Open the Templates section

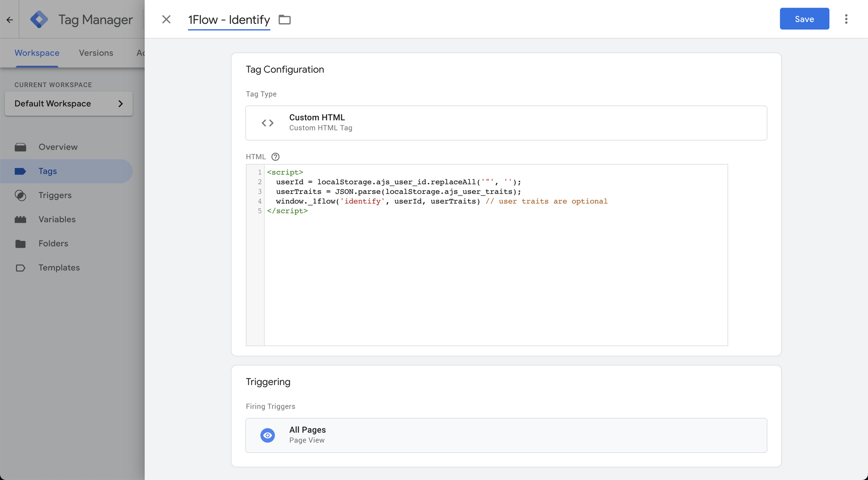[x=59, y=268]
